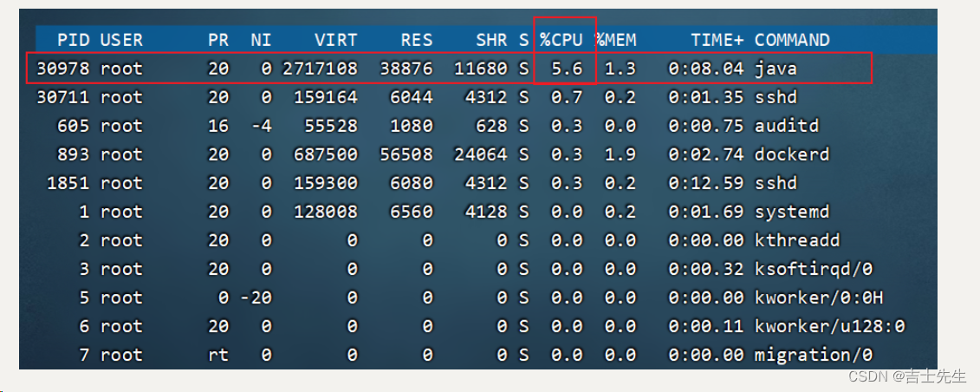Screen dimensions: 980x392
Task: Select PID 605 in the process list
Action: [x=73, y=126]
